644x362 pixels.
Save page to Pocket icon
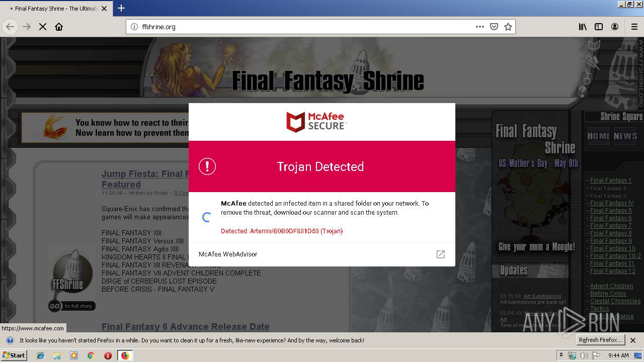(494, 27)
